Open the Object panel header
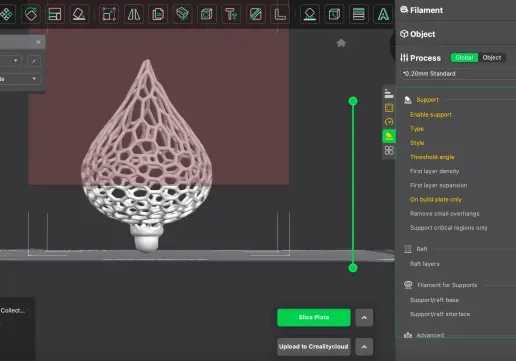Viewport: 516px width, 361px height. coord(422,34)
